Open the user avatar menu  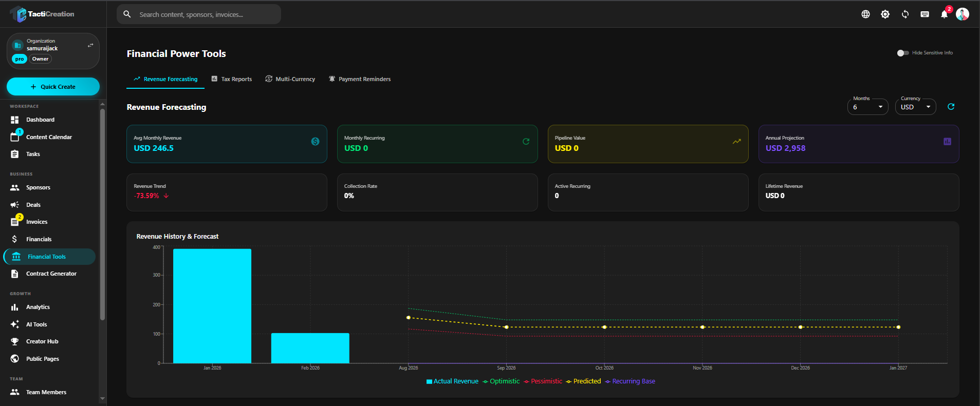(963, 14)
